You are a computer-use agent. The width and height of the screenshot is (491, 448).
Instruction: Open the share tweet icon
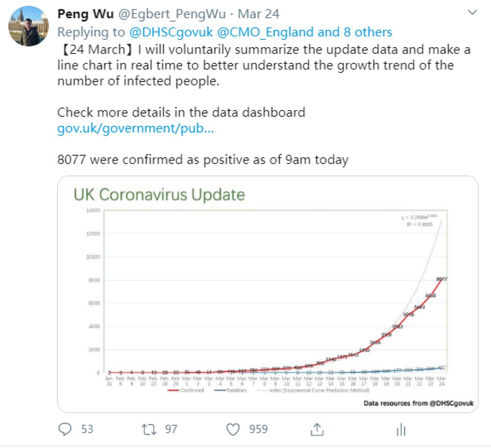(317, 429)
